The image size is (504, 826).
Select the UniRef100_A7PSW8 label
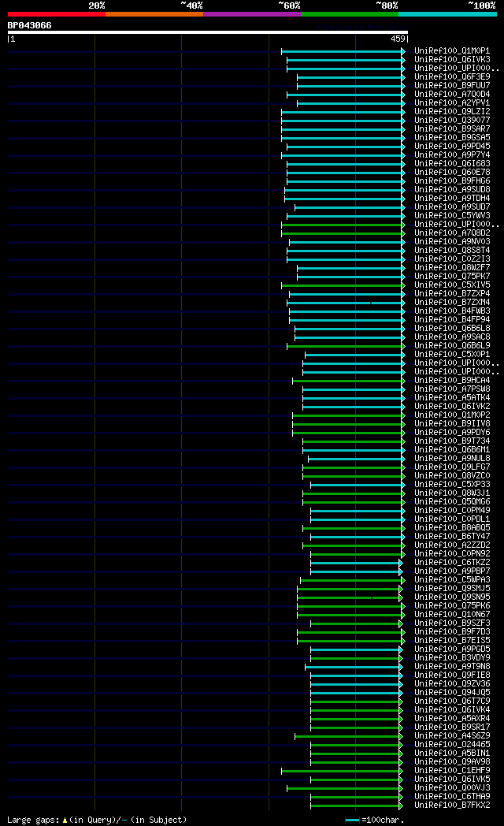[452, 389]
